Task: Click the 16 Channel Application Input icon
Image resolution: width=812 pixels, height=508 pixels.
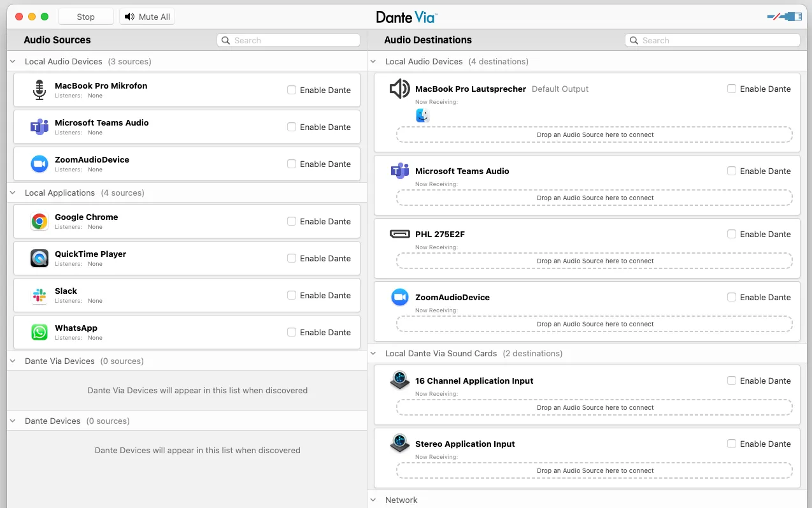Action: (399, 381)
